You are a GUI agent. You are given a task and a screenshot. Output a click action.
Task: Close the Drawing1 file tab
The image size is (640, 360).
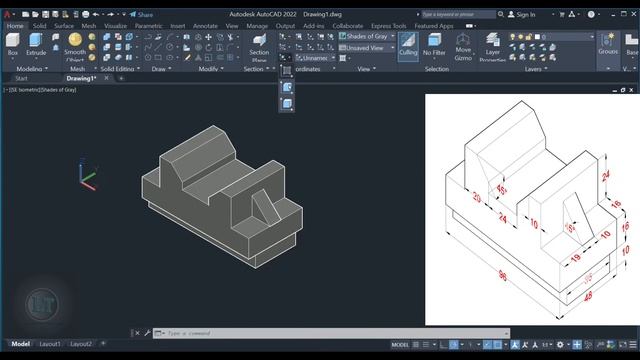[107, 78]
